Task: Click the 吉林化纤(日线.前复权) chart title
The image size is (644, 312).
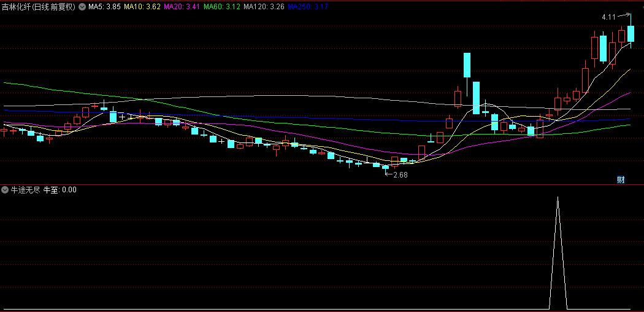Action: 39,7
